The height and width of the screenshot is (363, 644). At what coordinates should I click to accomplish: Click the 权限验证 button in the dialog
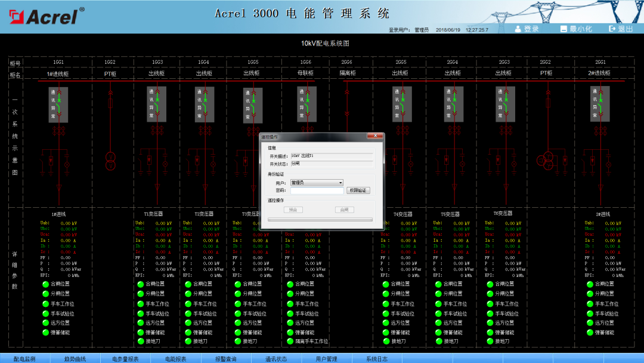point(359,190)
